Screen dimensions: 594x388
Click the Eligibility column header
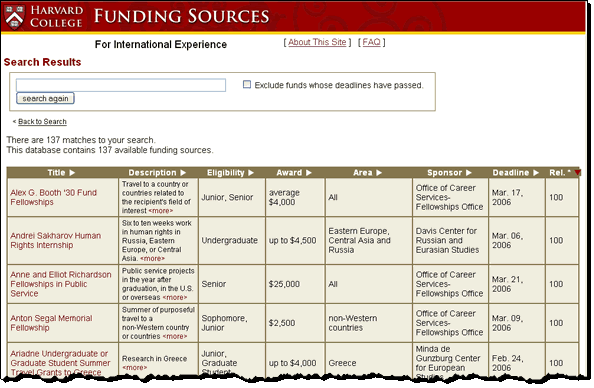coord(226,173)
